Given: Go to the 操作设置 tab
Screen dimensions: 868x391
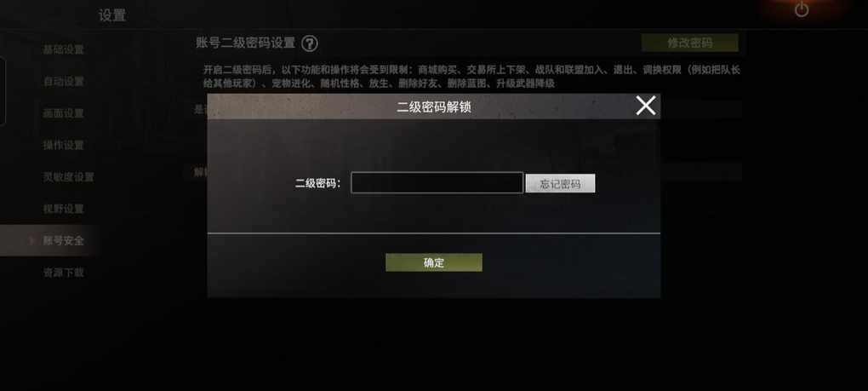Looking at the screenshot, I should point(64,145).
